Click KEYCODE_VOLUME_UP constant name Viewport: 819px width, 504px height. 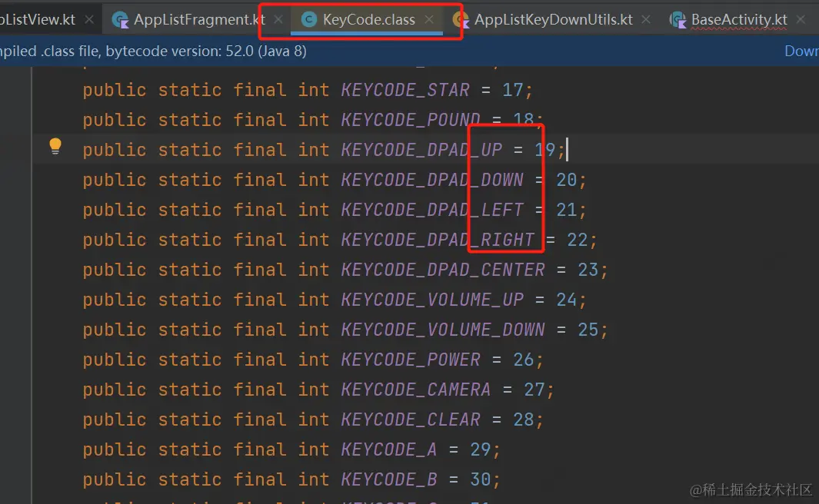pyautogui.click(x=432, y=300)
